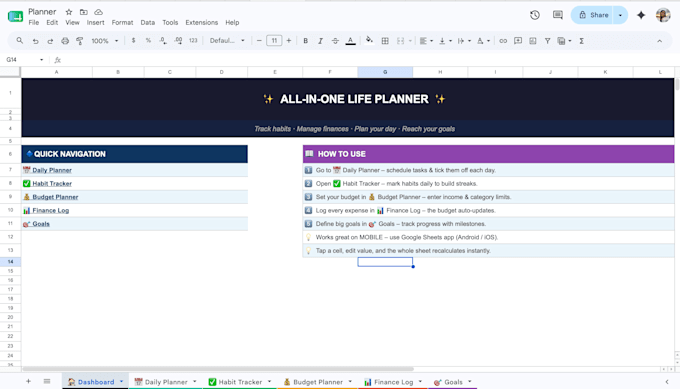Image resolution: width=680 pixels, height=389 pixels.
Task: Open the comments panel in header
Action: (x=558, y=15)
